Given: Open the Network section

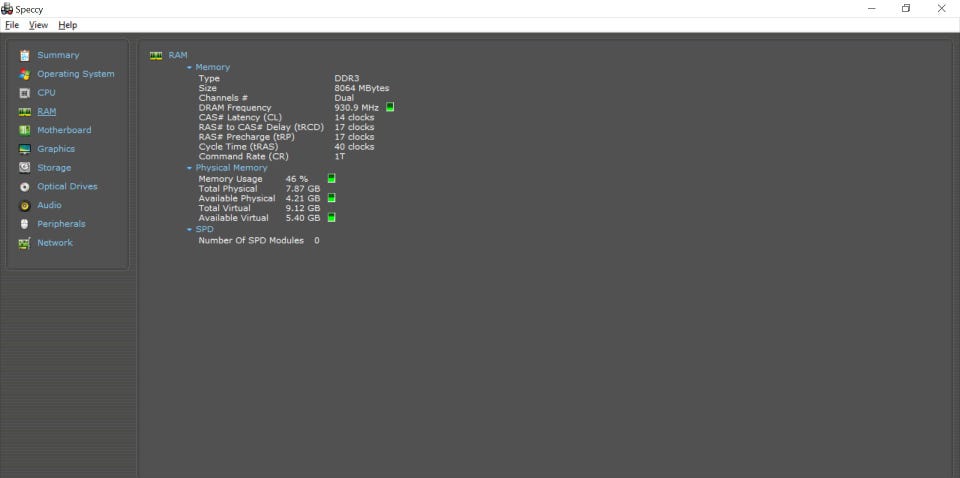Looking at the screenshot, I should [x=54, y=243].
